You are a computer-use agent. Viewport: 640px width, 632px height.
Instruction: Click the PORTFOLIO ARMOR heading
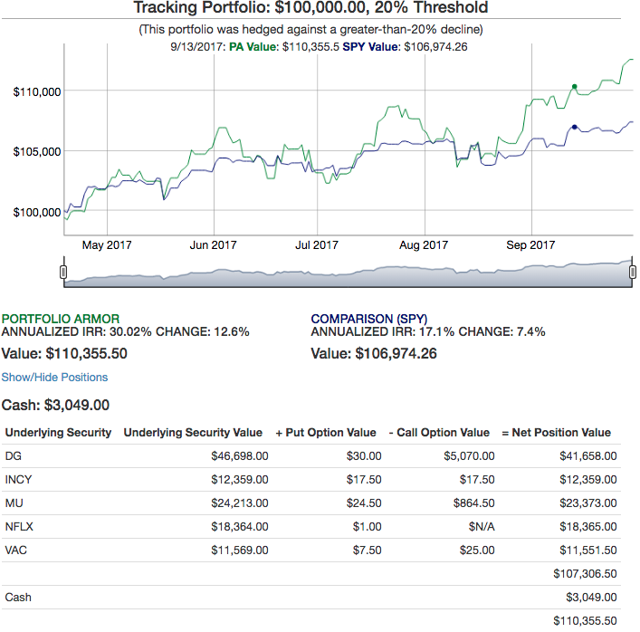[x=60, y=318]
